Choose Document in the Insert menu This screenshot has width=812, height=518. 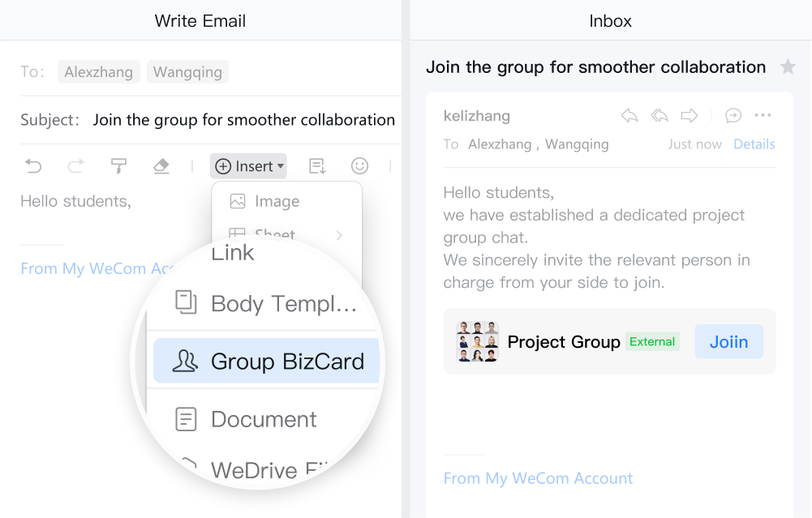click(x=264, y=419)
